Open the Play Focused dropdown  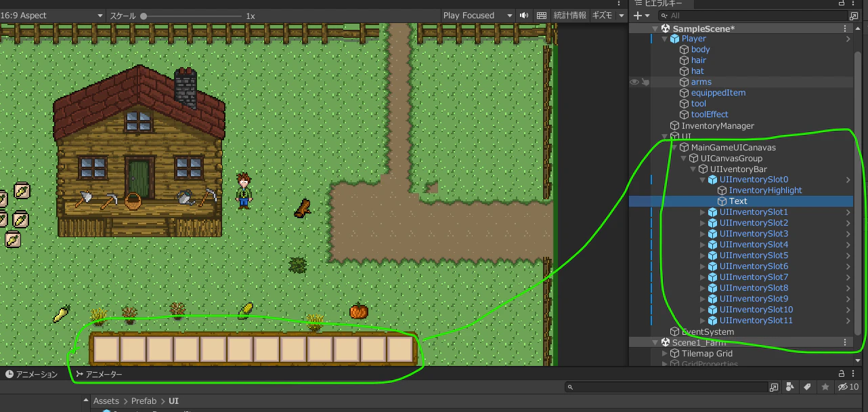(x=478, y=15)
